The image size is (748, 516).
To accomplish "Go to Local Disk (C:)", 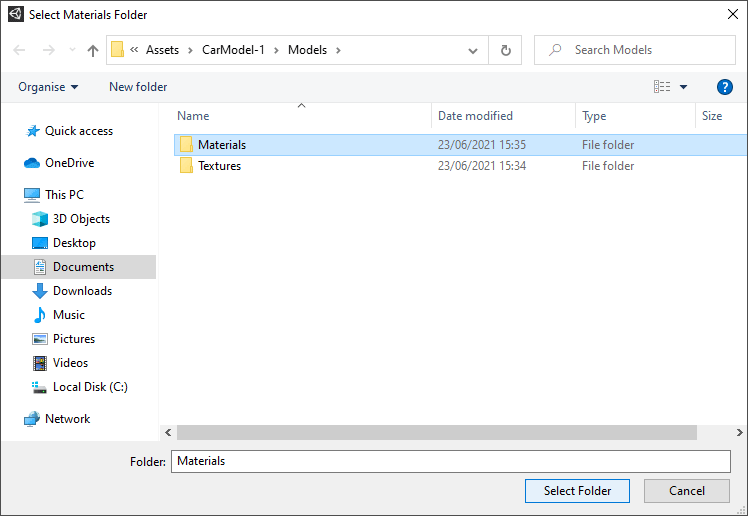I will [90, 387].
